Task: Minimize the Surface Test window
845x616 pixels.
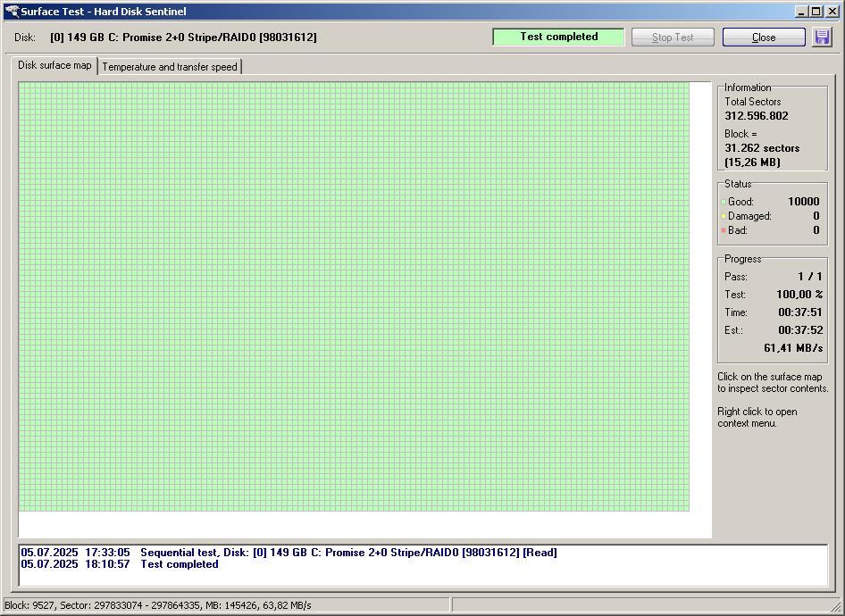Action: 801,12
